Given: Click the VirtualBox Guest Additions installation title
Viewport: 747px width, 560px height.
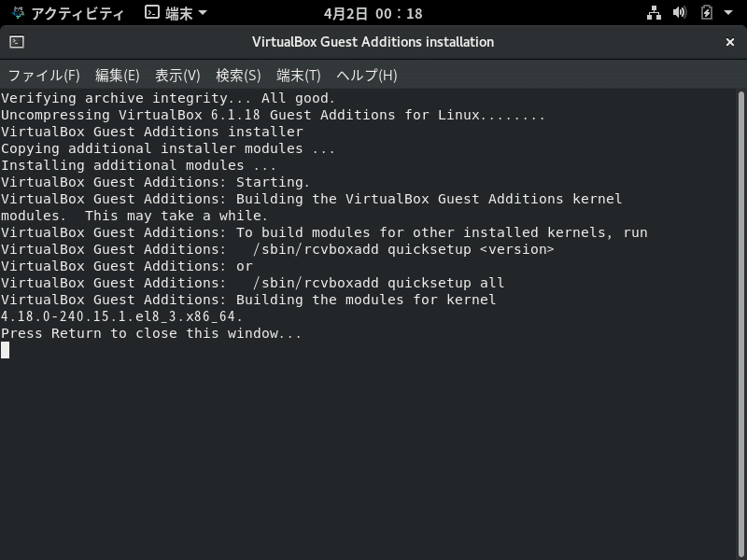Looking at the screenshot, I should pyautogui.click(x=373, y=42).
